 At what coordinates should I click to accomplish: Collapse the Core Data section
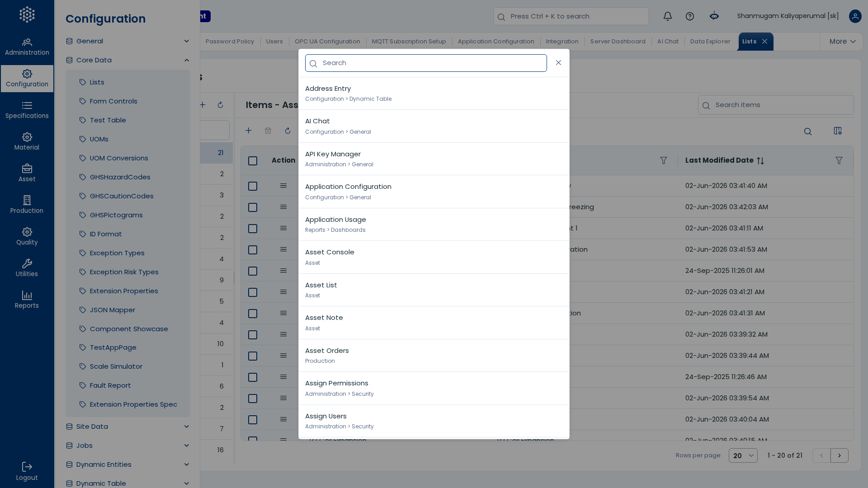pos(127,60)
